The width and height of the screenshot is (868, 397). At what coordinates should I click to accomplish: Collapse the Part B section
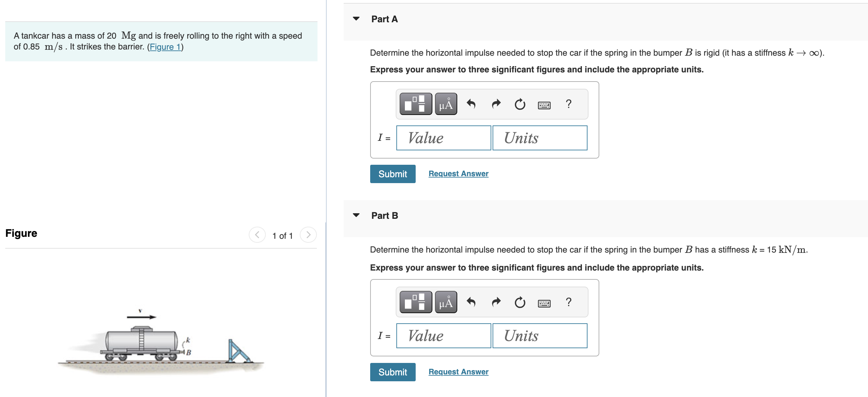[x=356, y=215]
